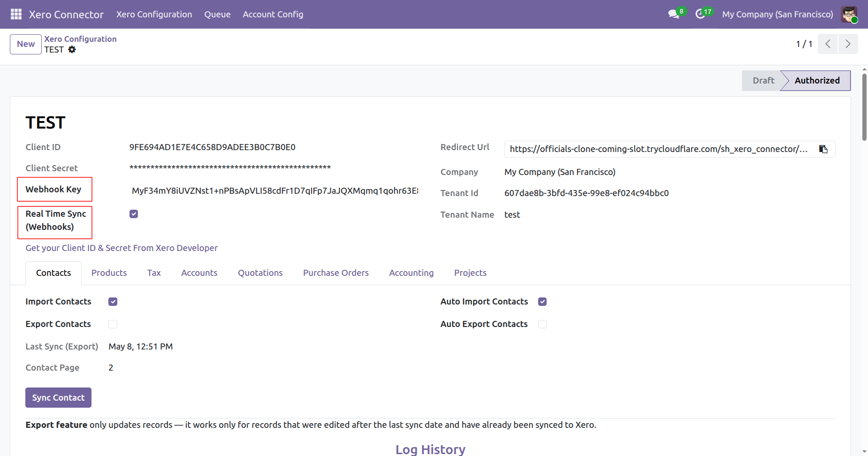
Task: Select the Authorized status stage
Action: point(817,81)
